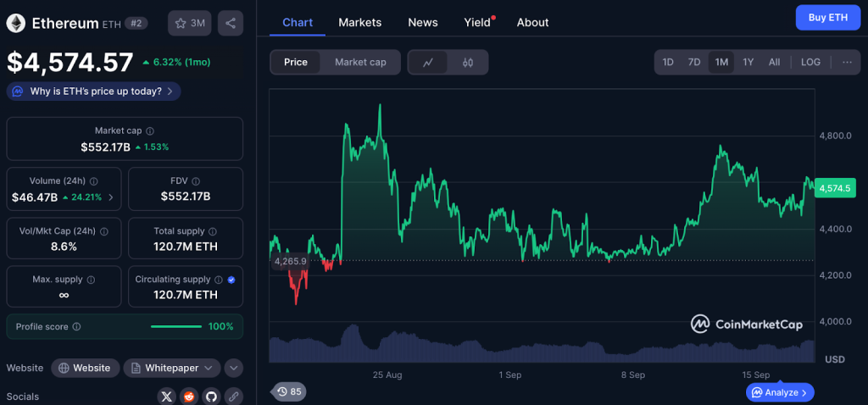This screenshot has height=405, width=868.
Task: Click the share icon button
Action: click(x=231, y=23)
